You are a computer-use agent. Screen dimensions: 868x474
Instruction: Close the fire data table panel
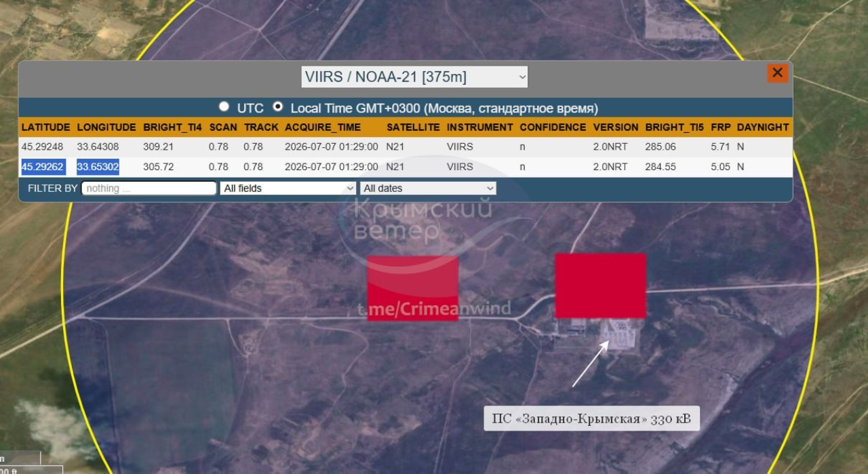tap(778, 73)
